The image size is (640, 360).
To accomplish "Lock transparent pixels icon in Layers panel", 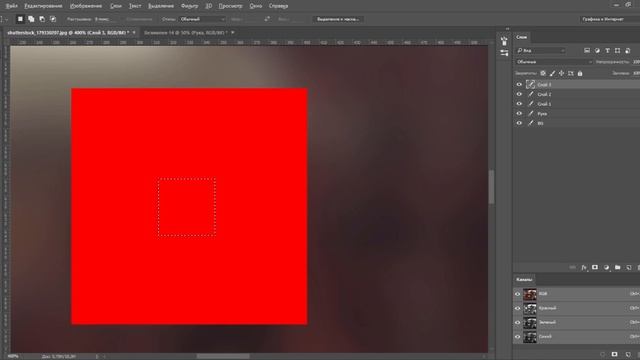I will (543, 73).
